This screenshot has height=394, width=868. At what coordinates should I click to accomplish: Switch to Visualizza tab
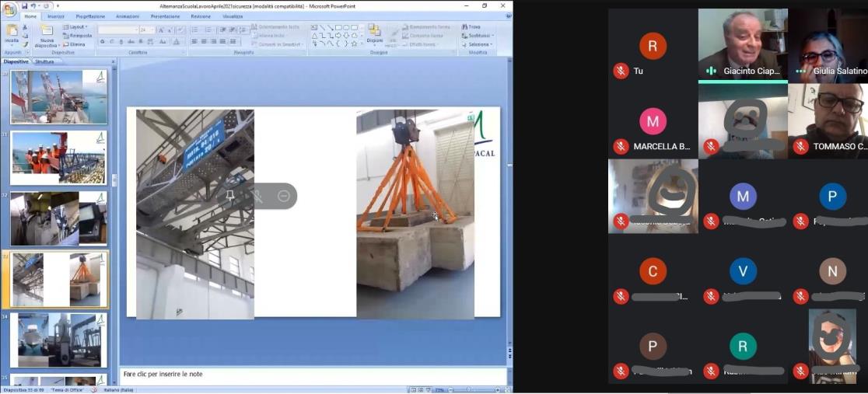(233, 16)
